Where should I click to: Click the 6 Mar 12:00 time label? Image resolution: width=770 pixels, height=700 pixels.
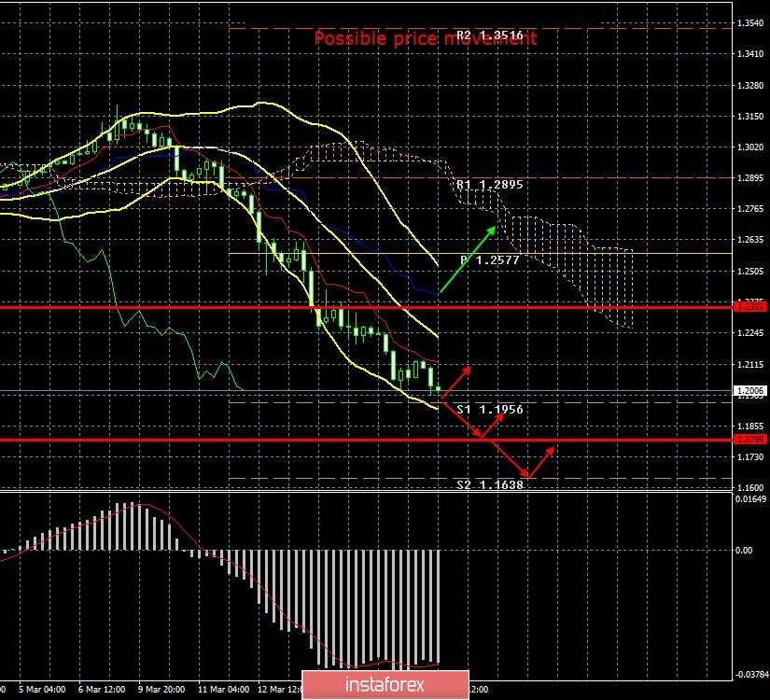(102, 690)
